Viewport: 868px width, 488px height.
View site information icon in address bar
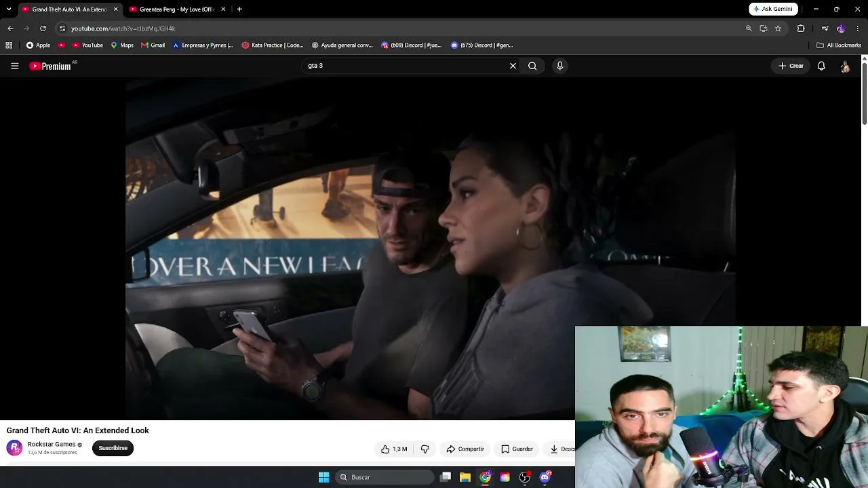pos(62,28)
